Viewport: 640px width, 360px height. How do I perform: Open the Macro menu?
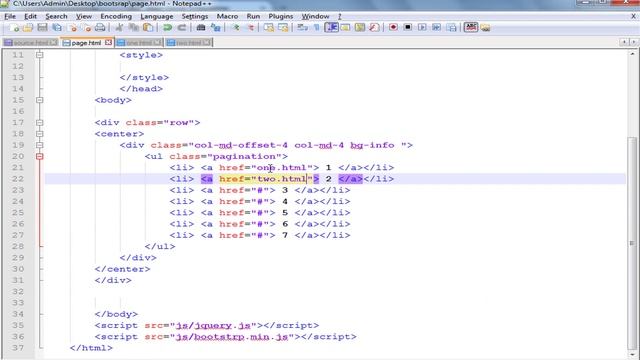click(227, 16)
